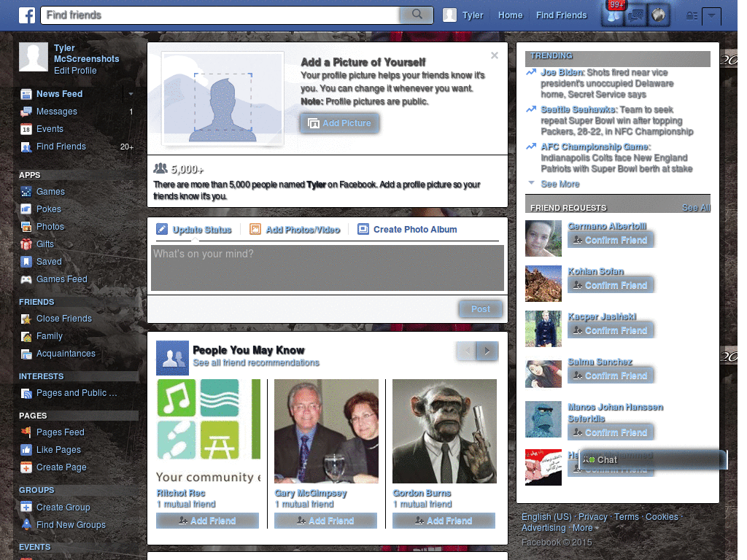Click Gordon Burns's chimpanzee profile photo
Image resolution: width=747 pixels, height=560 pixels.
point(444,431)
